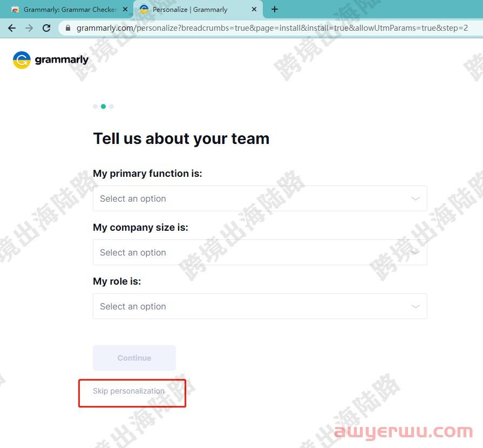Click the lock icon in address bar
The width and height of the screenshot is (483, 448).
68,28
